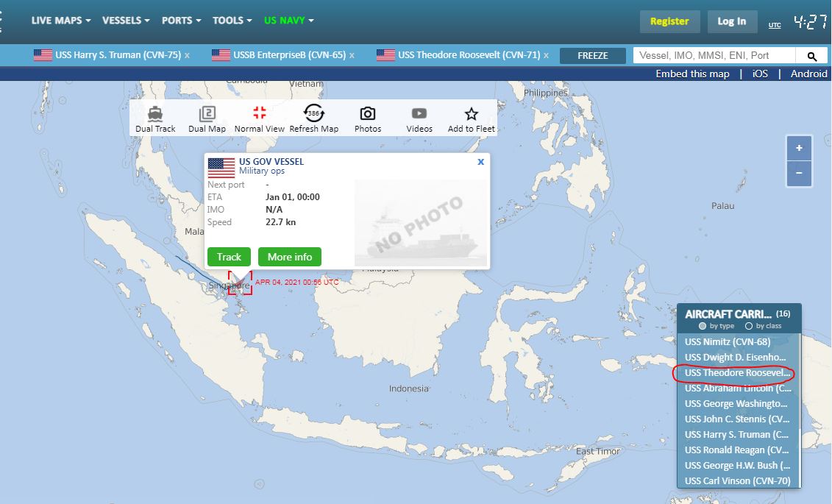The height and width of the screenshot is (504, 832).
Task: Remove USS Harry S. Truman tab
Action: point(187,55)
